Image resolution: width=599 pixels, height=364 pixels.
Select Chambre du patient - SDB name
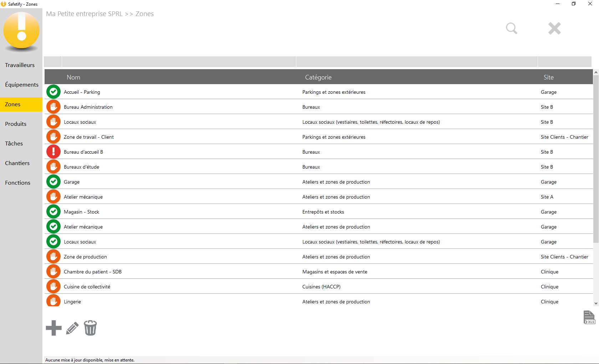coord(93,272)
